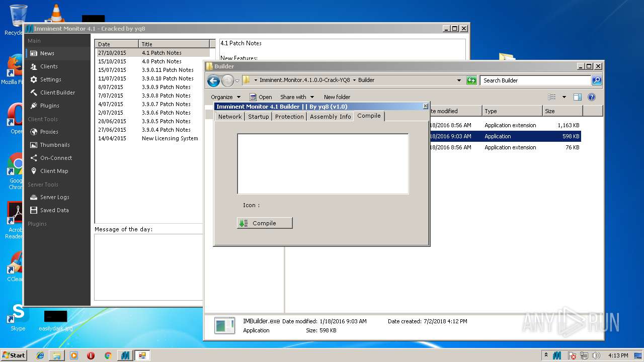Change the view icon in explorer
Image resolution: width=644 pixels, height=362 pixels.
(552, 97)
